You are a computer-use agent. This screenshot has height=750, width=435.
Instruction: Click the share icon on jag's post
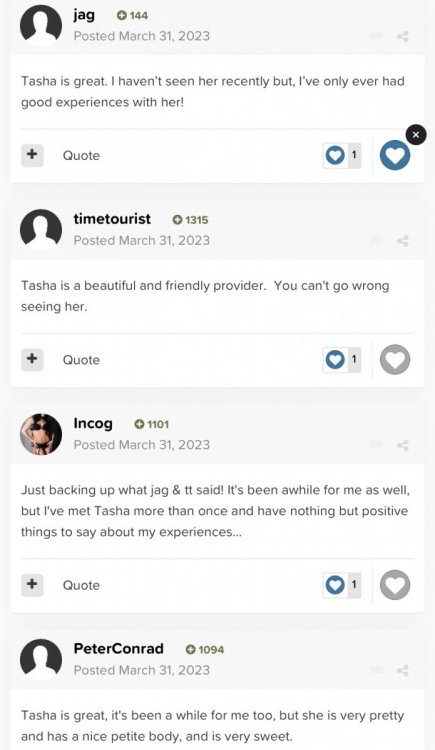[x=403, y=36]
